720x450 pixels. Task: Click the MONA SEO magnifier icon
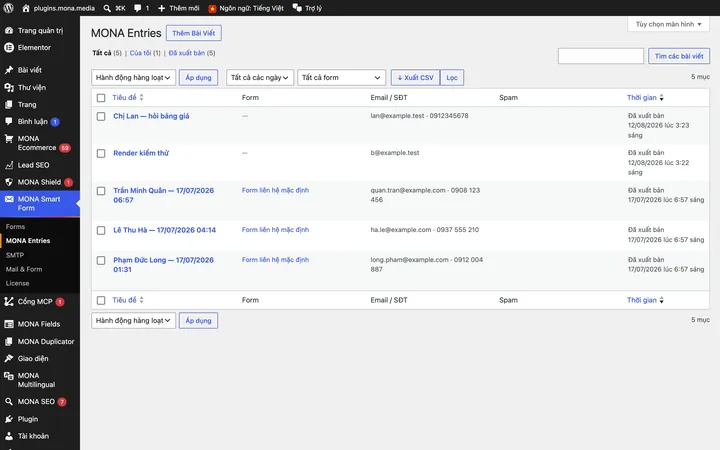9,401
